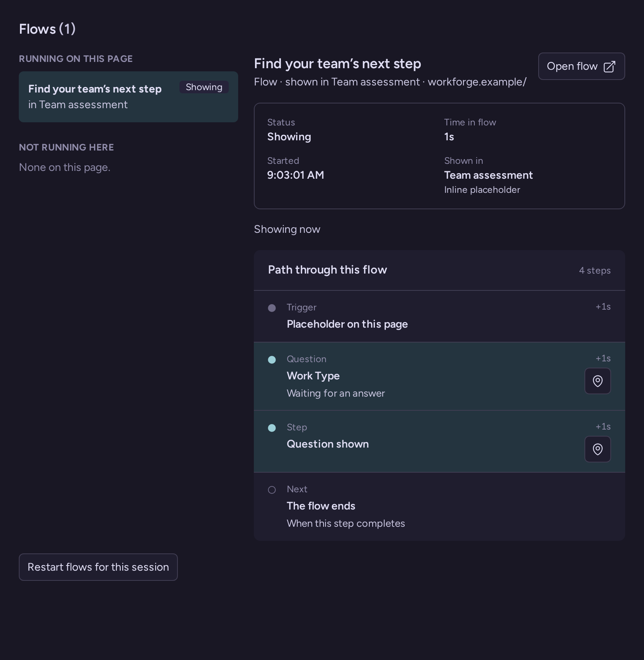The height and width of the screenshot is (660, 644).
Task: Click the When this step completes text
Action: [346, 523]
